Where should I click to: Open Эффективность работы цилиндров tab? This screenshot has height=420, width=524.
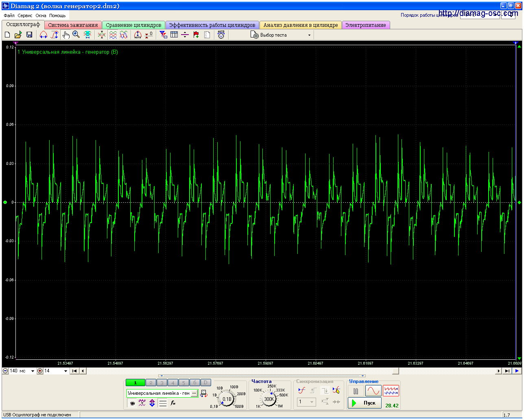tap(212, 25)
